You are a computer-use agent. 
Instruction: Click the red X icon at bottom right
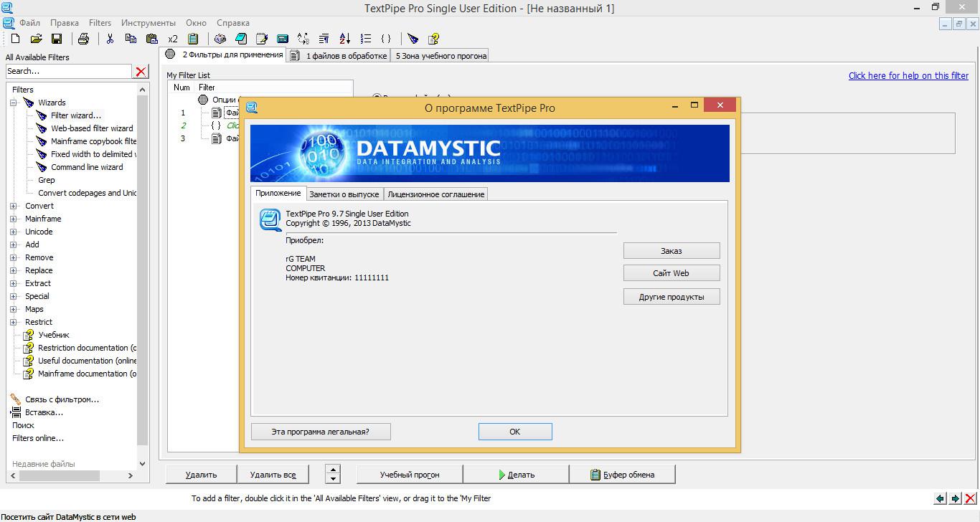971,498
